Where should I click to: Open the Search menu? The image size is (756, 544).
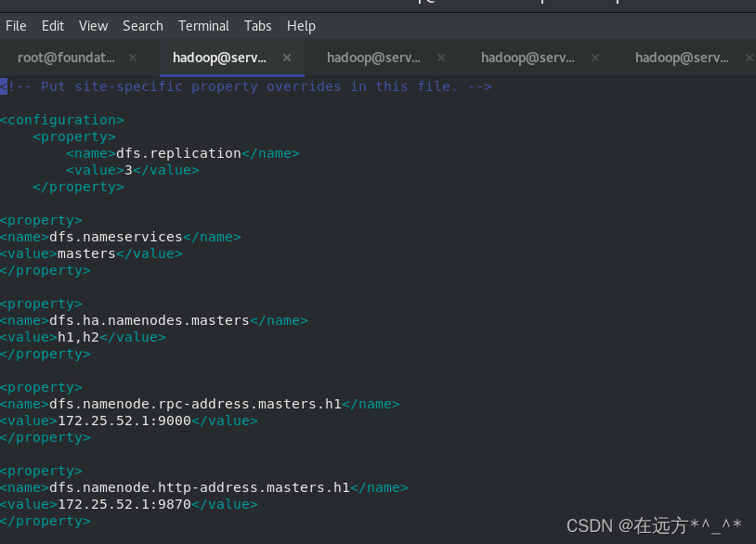point(143,26)
